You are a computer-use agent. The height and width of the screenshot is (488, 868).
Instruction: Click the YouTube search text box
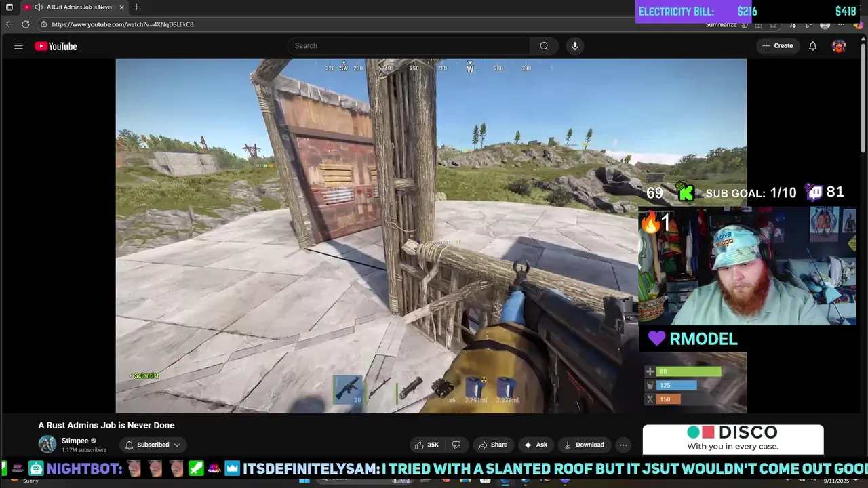(409, 46)
